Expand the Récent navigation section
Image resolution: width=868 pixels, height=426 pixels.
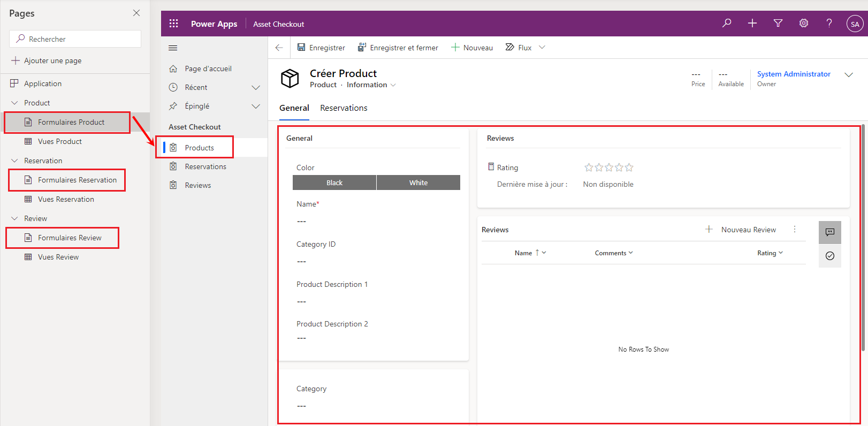(x=256, y=87)
